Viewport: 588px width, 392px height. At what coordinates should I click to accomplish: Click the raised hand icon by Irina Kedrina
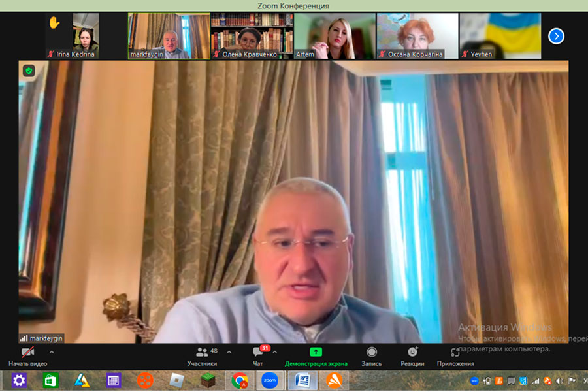coord(54,23)
